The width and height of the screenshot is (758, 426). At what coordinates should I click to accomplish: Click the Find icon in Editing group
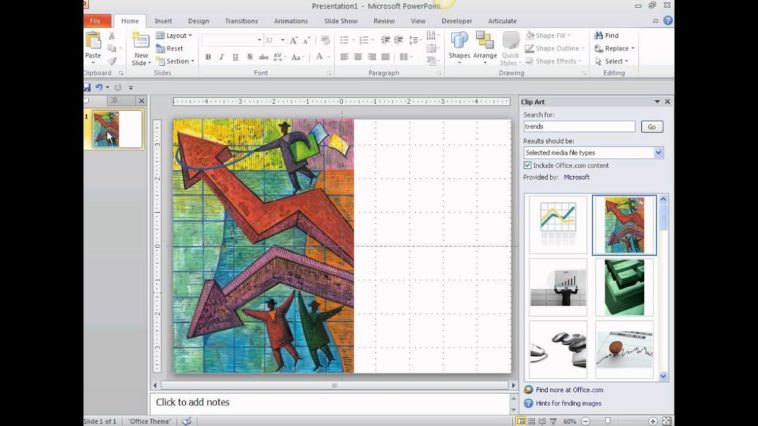tap(606, 35)
